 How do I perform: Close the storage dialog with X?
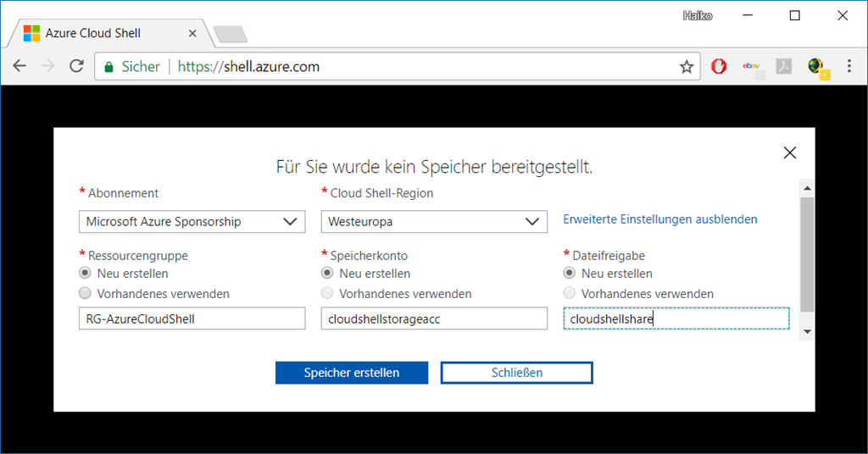(x=790, y=152)
